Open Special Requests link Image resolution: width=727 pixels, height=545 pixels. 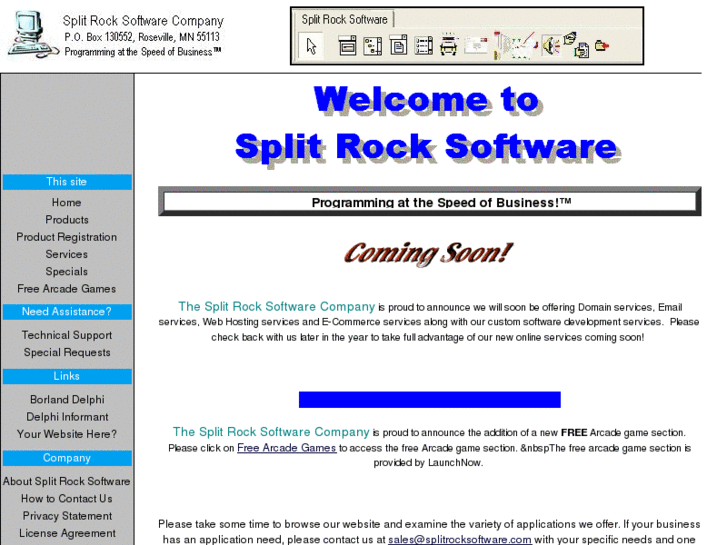point(67,353)
